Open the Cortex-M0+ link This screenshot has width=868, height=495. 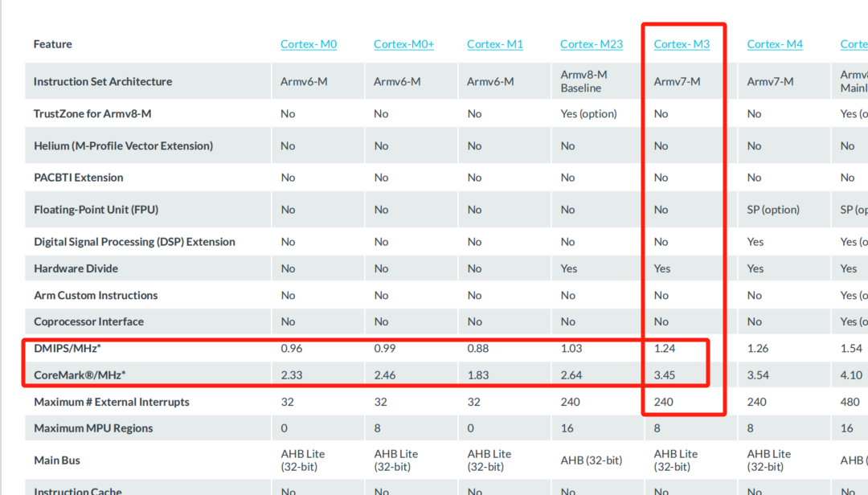(403, 44)
